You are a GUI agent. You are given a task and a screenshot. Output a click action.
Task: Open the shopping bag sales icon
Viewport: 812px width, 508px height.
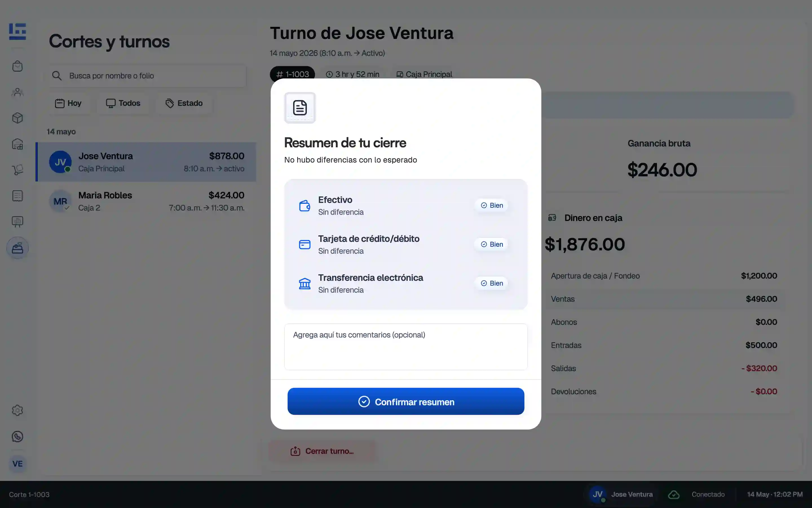(x=17, y=66)
